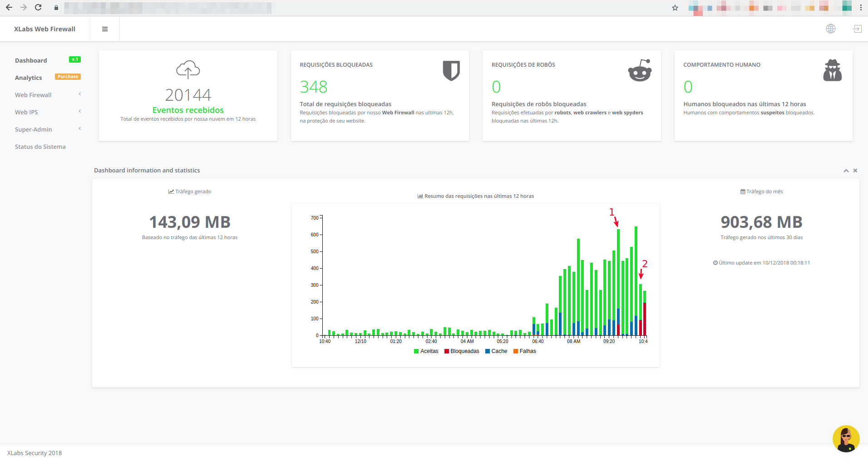The width and height of the screenshot is (868, 461).
Task: Click the Requisições de Robôs card title
Action: coord(523,65)
